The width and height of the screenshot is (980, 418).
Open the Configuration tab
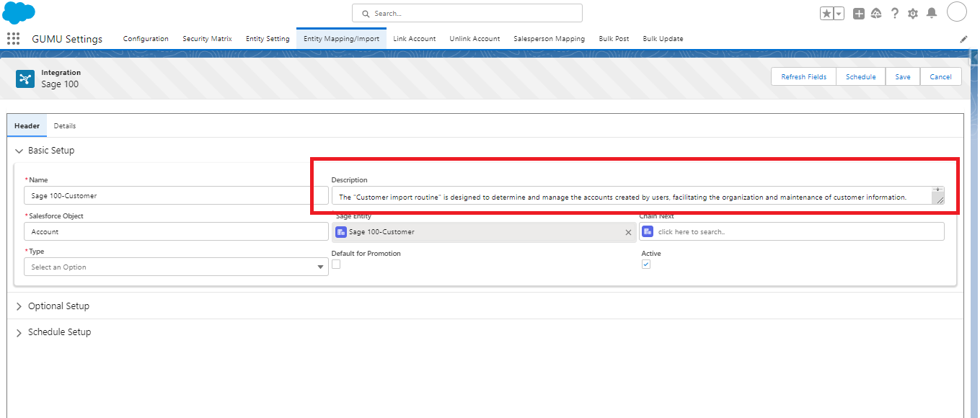[x=146, y=39]
